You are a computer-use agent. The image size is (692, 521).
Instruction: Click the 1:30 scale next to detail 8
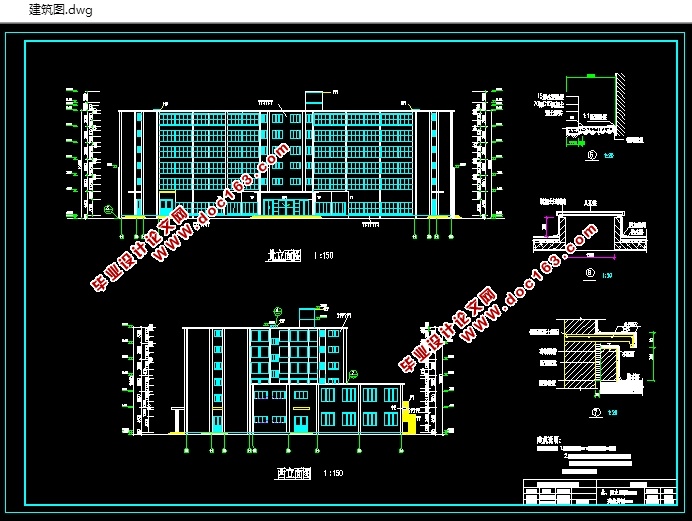[x=607, y=275]
